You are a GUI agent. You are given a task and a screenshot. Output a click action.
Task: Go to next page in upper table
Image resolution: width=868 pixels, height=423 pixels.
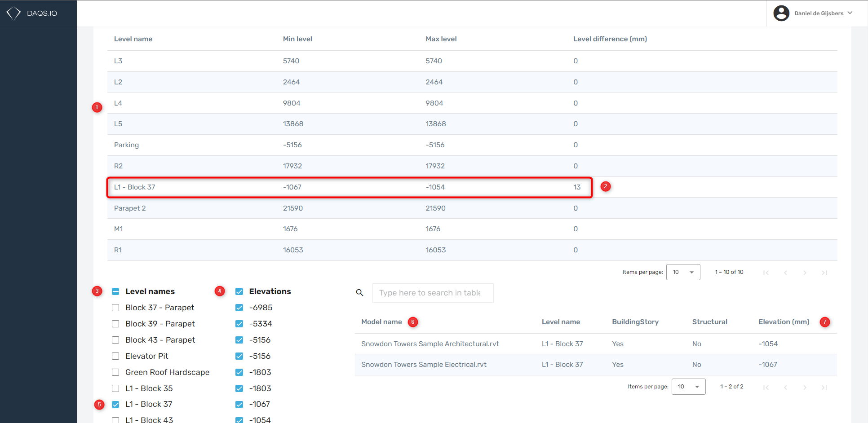click(x=805, y=273)
